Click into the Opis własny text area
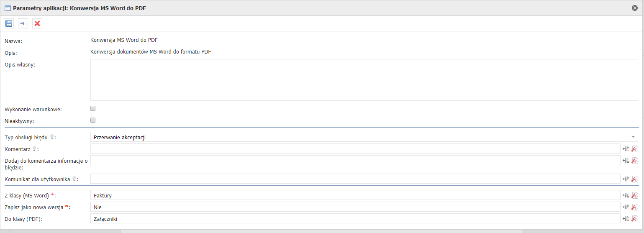The width and height of the screenshot is (644, 233). pos(364,80)
